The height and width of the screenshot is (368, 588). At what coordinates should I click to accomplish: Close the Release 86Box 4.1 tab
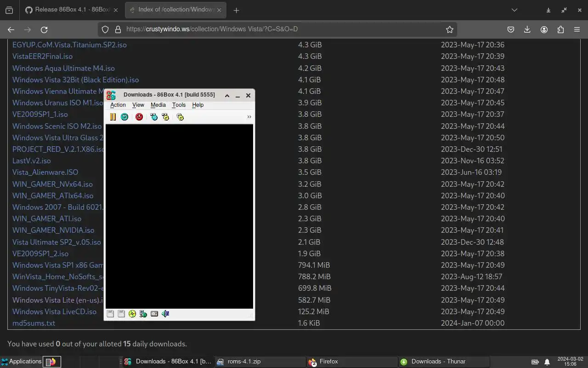[x=116, y=10]
